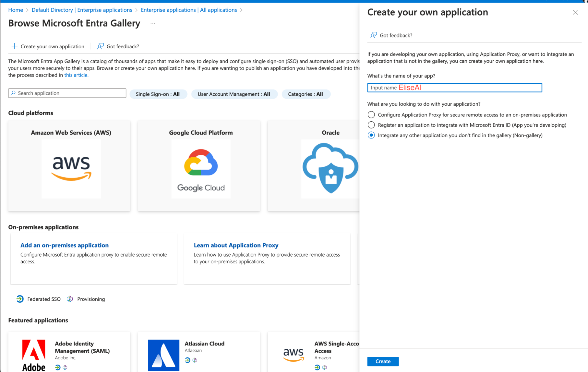The width and height of the screenshot is (588, 372).
Task: Click the Cloud platforms section heading
Action: (31, 113)
